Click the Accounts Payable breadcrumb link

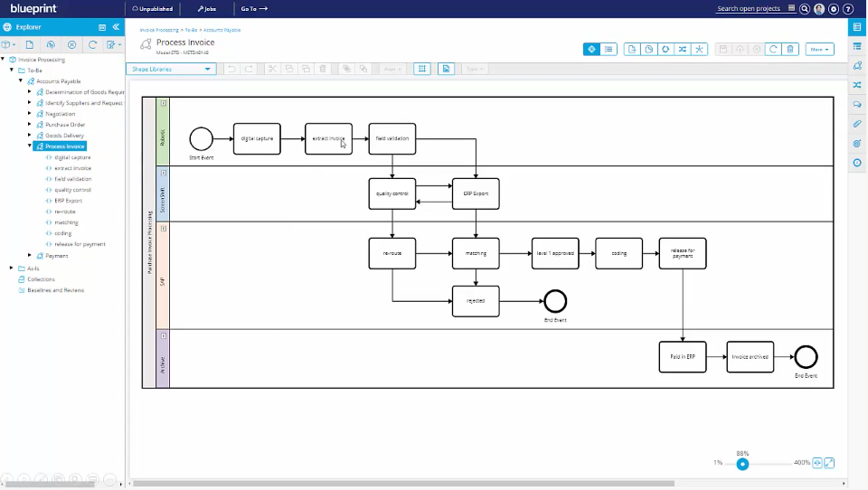point(222,30)
